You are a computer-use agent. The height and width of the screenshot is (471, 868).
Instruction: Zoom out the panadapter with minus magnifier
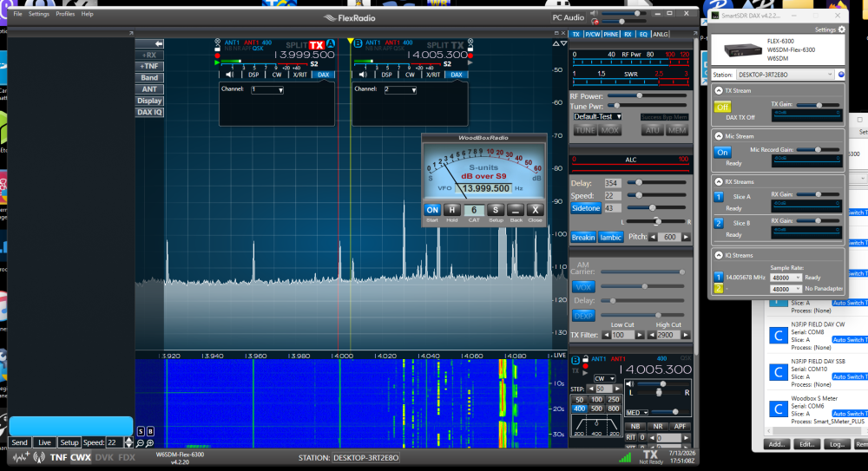(140, 443)
